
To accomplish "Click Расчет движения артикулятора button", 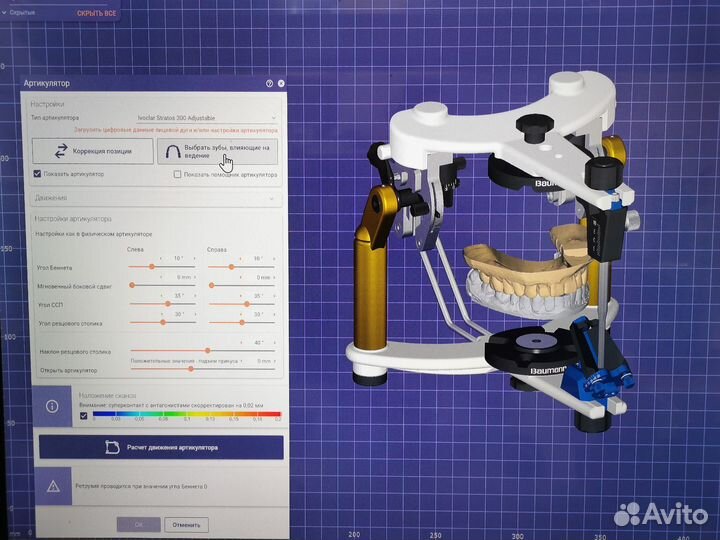I will point(161,447).
